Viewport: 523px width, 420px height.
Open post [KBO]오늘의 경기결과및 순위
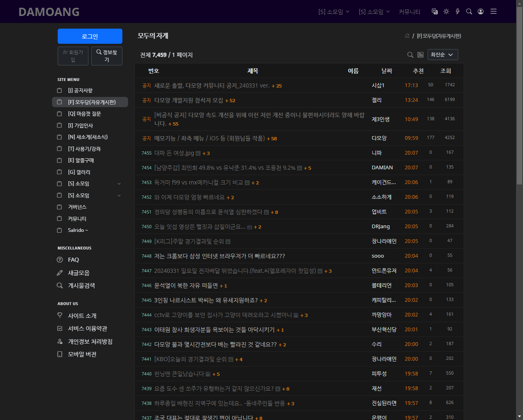pos(190,359)
